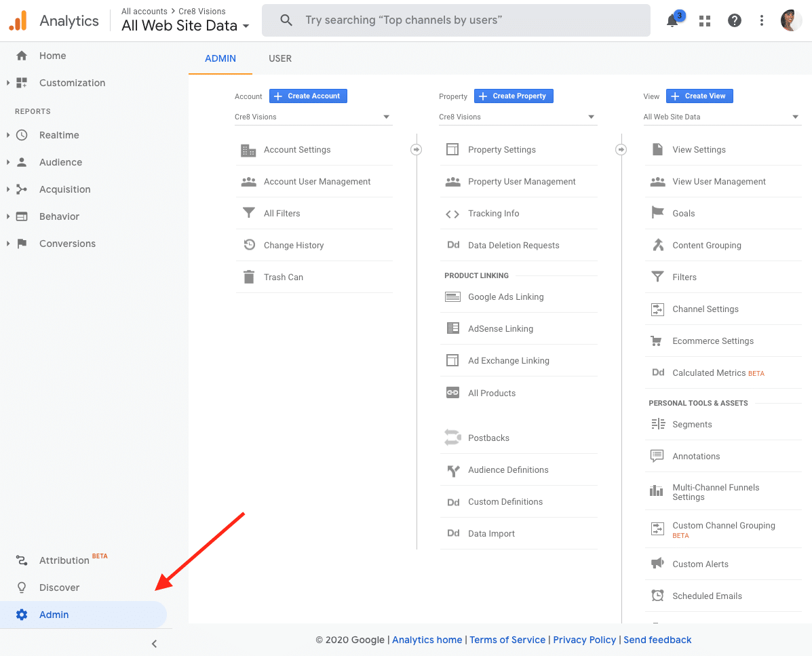Open the Account Cre8 Visions dropdown
Image resolution: width=812 pixels, height=656 pixels.
coord(313,117)
